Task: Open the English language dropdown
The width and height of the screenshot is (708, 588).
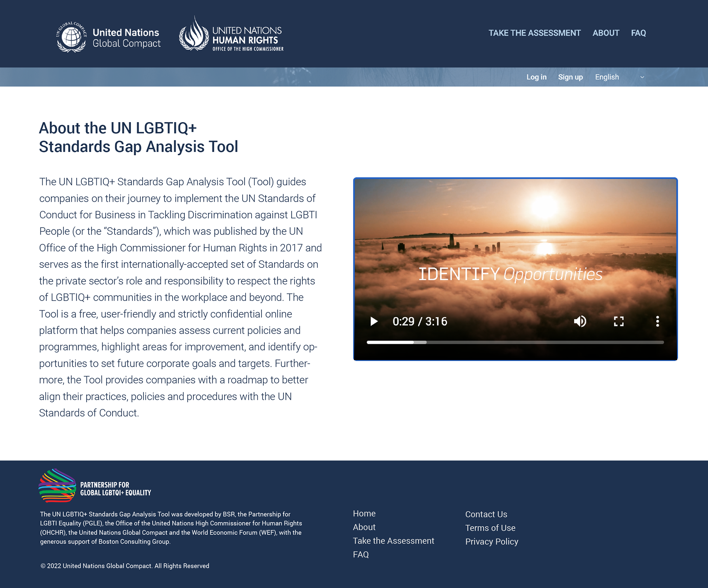Action: [619, 77]
